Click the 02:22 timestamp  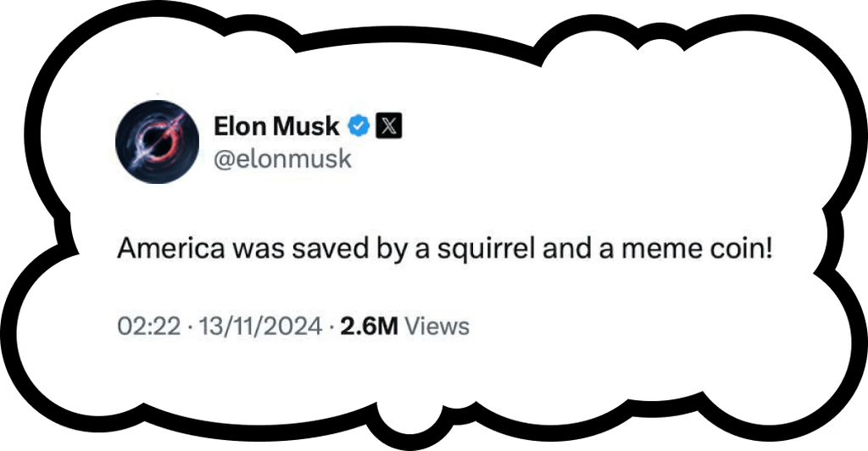click(x=147, y=326)
